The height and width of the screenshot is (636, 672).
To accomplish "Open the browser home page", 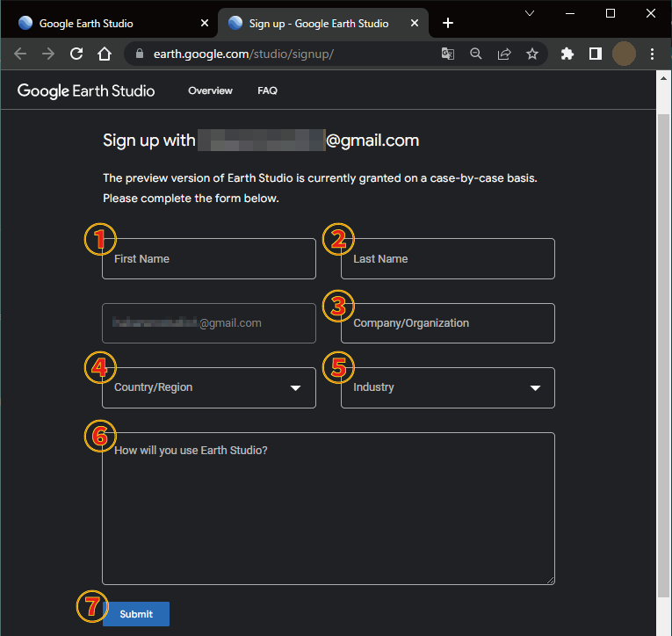I will tap(105, 54).
